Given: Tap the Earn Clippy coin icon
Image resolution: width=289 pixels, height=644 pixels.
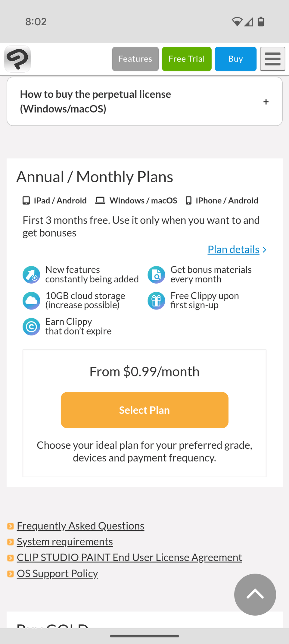Looking at the screenshot, I should point(31,327).
